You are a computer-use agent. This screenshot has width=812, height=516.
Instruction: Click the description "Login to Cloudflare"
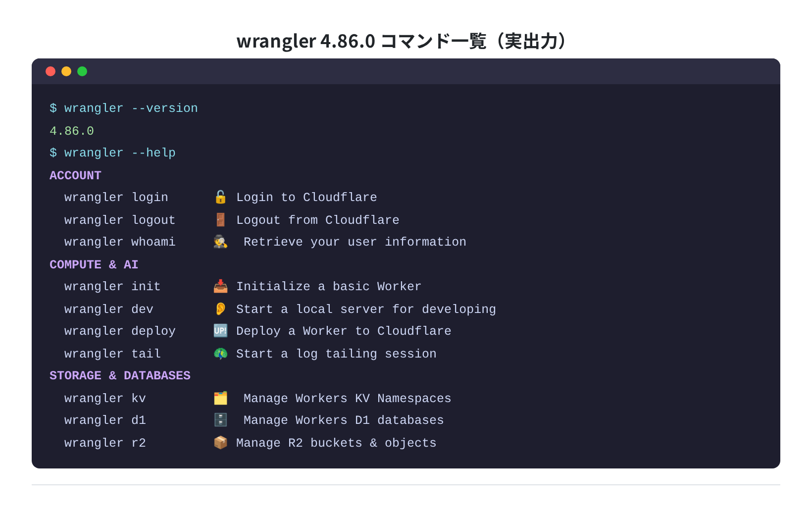point(306,197)
